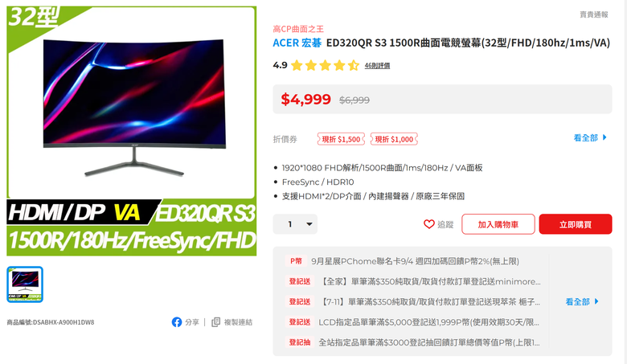
Task: Click the 加入購物車 button
Action: tap(498, 224)
